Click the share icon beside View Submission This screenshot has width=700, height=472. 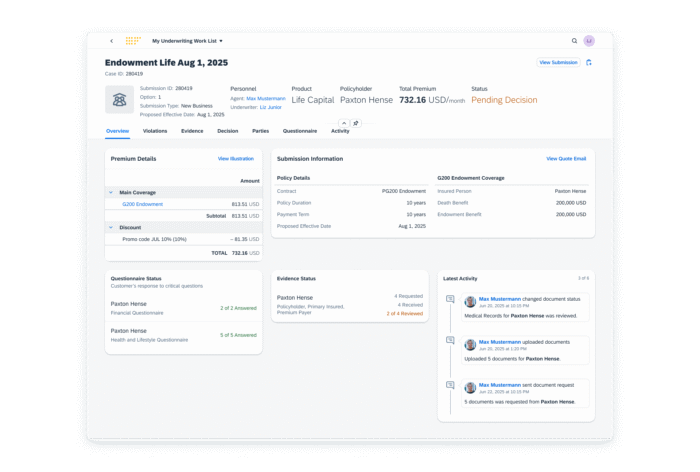tap(589, 62)
